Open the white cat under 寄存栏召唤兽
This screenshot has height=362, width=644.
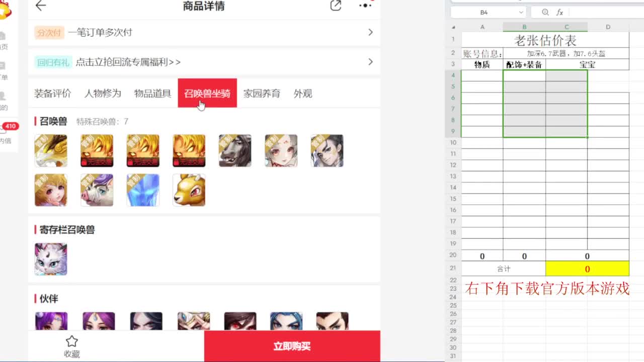51,259
